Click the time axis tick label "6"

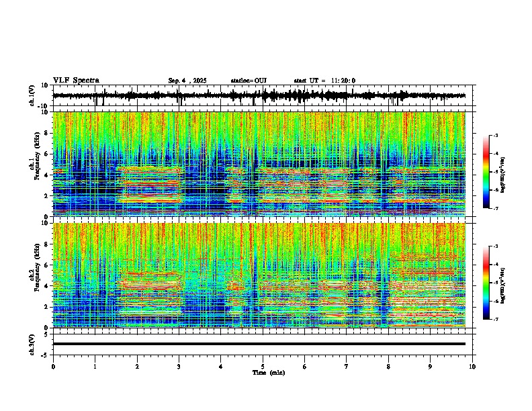305,367
